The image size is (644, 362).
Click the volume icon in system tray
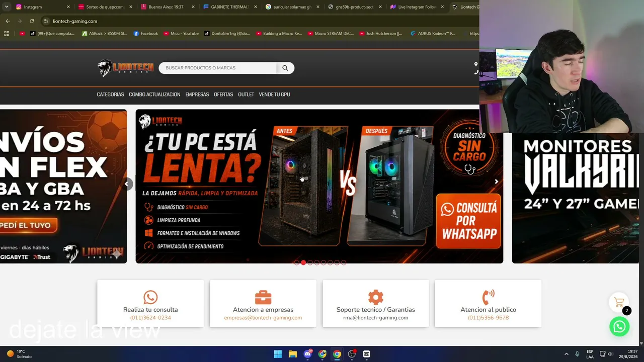pos(610,354)
